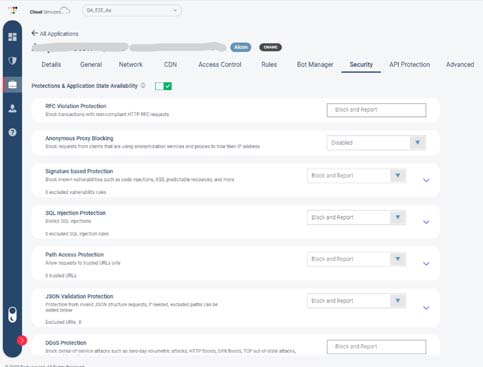Switch to the Rules tab

pos(269,64)
